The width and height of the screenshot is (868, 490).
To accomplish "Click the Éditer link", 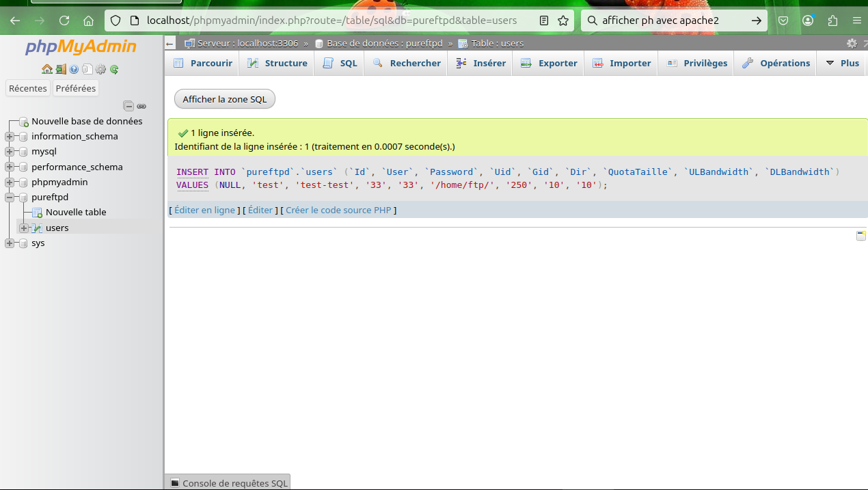I will point(260,210).
